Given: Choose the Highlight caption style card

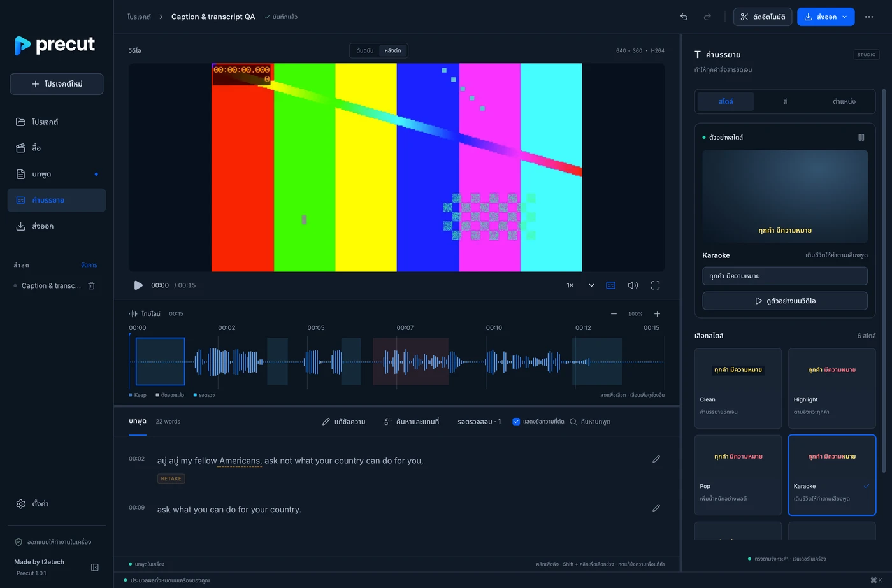Looking at the screenshot, I should pos(832,389).
